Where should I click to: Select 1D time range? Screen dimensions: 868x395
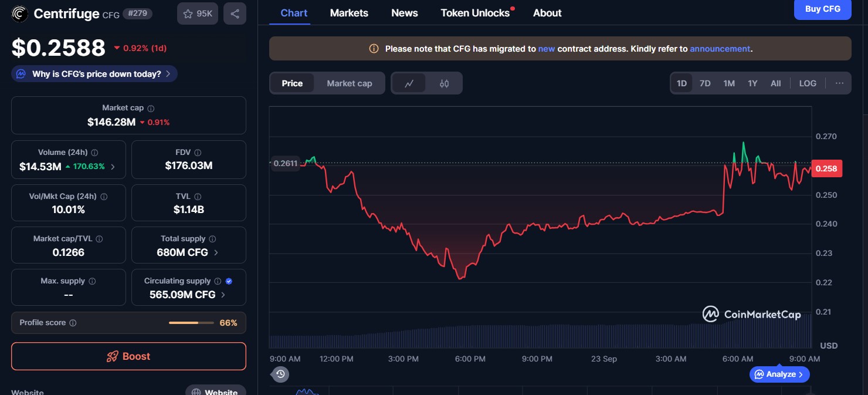point(681,83)
